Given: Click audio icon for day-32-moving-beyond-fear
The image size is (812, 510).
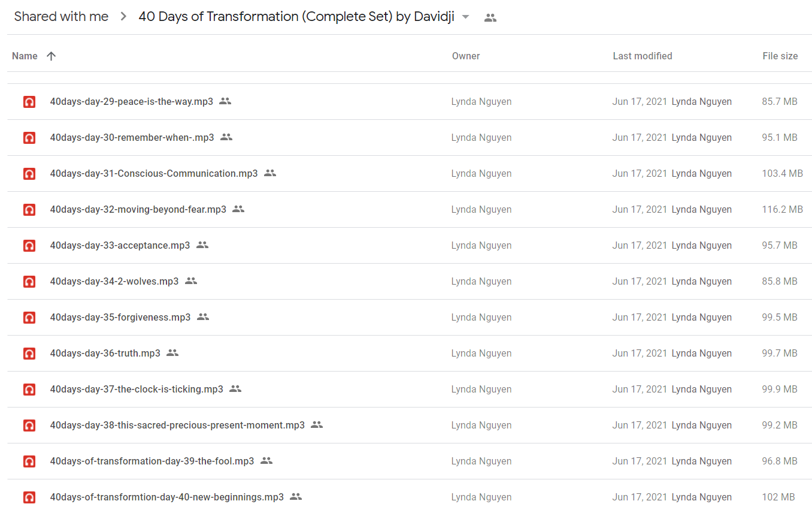Looking at the screenshot, I should 29,210.
